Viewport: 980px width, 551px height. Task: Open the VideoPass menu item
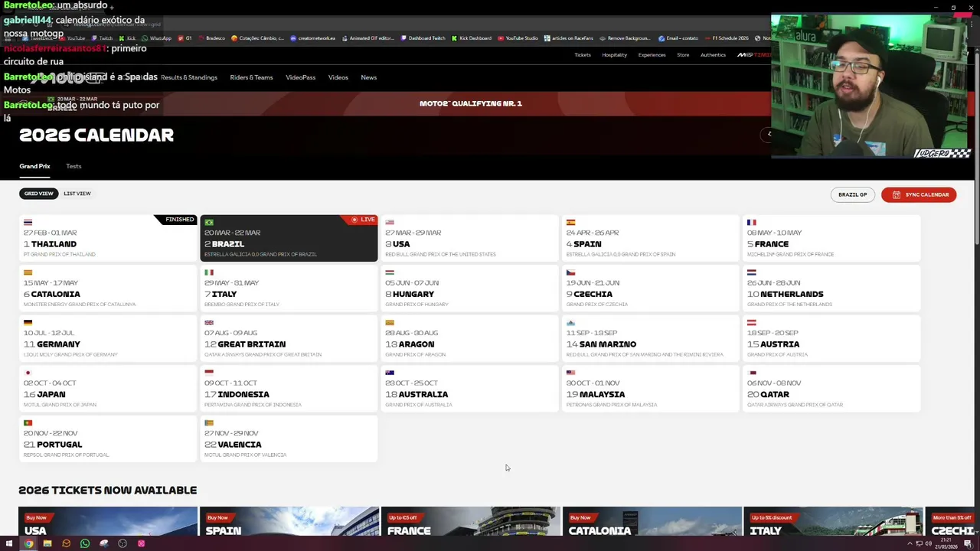click(x=300, y=77)
